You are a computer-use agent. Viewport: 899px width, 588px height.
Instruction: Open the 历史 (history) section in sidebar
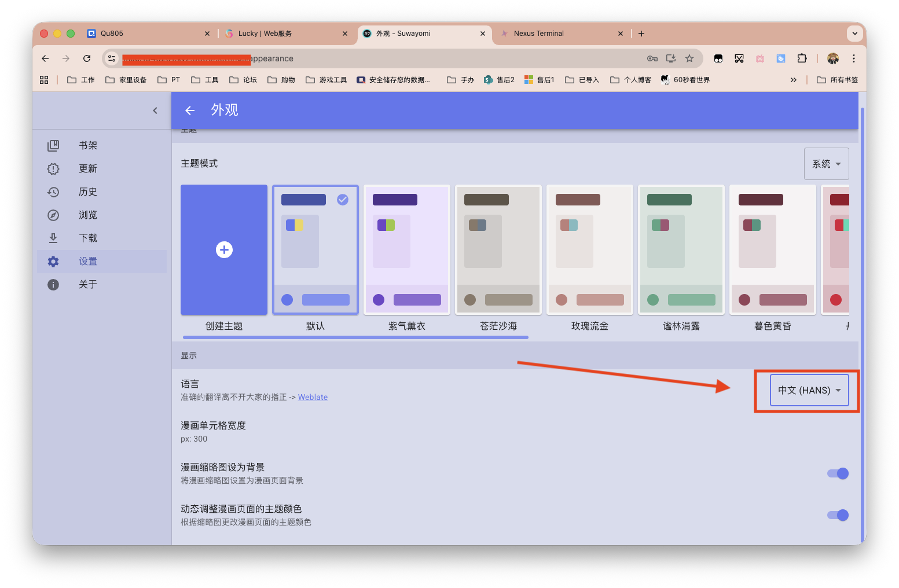(87, 192)
